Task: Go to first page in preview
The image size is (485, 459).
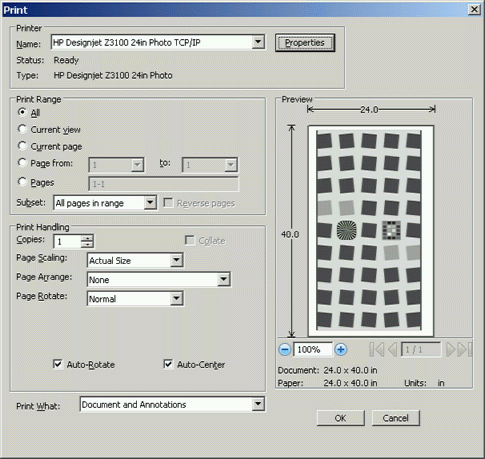Action: (x=377, y=350)
